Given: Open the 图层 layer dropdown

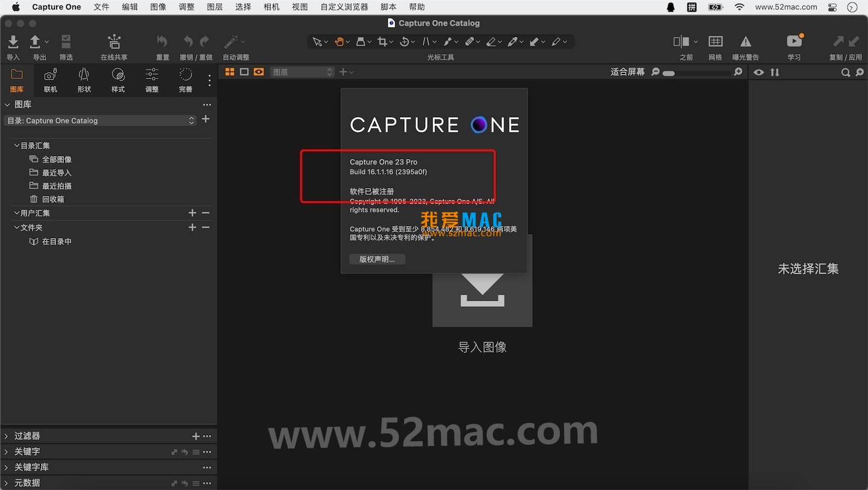Looking at the screenshot, I should coord(302,71).
